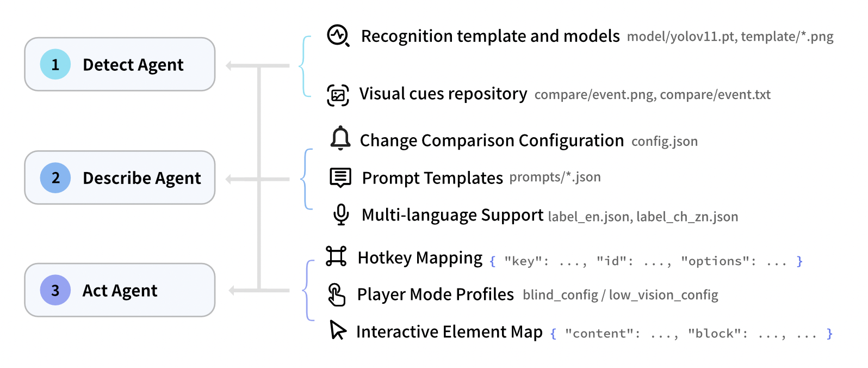
Task: Click the Recognition template and models heading
Action: [x=490, y=36]
